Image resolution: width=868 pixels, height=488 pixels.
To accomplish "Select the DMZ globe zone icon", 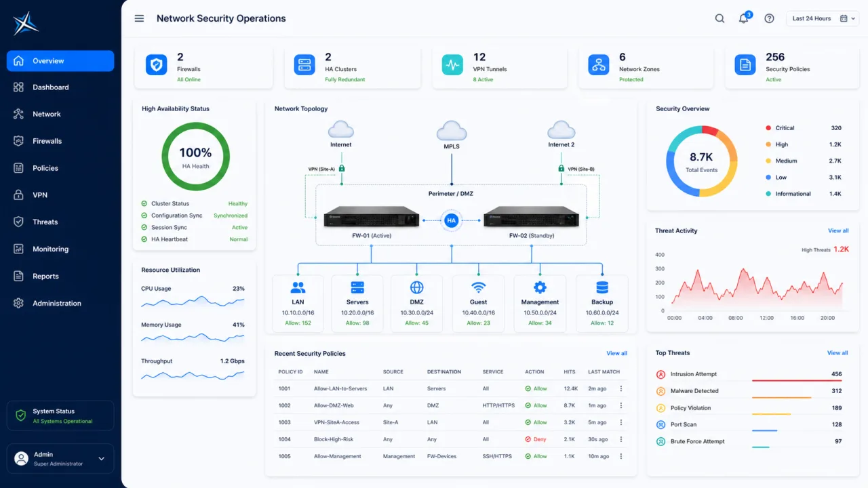I will click(x=417, y=287).
